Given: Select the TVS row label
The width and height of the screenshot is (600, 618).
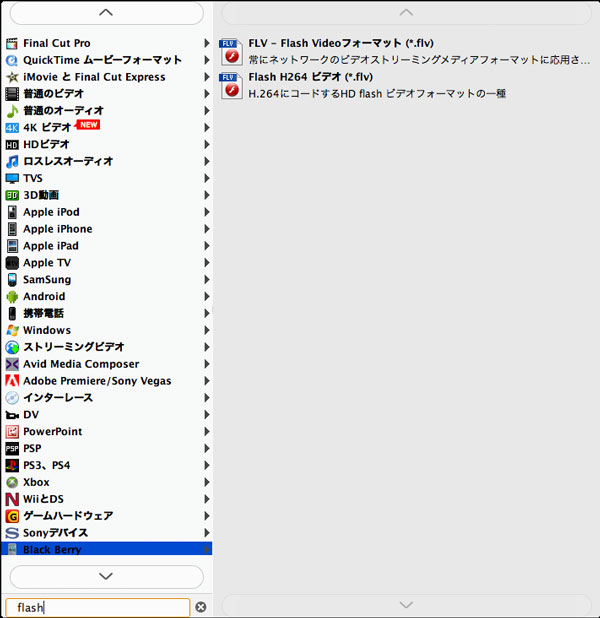Looking at the screenshot, I should 33,179.
